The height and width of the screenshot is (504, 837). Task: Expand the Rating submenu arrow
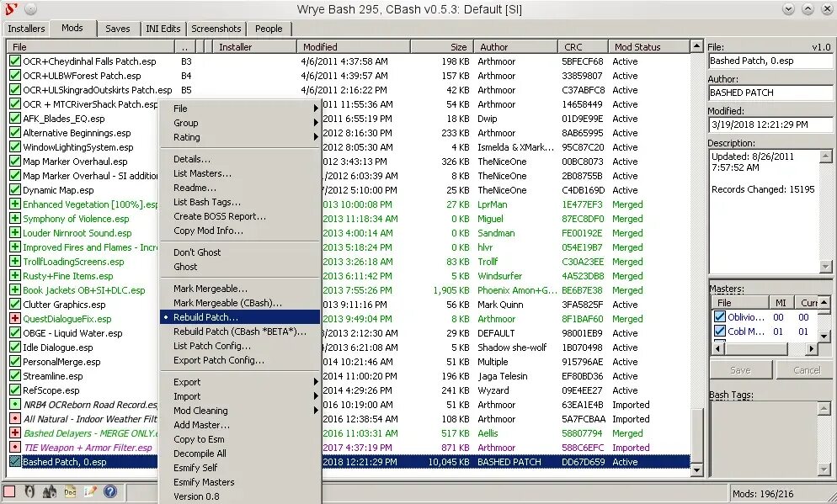pyautogui.click(x=316, y=137)
